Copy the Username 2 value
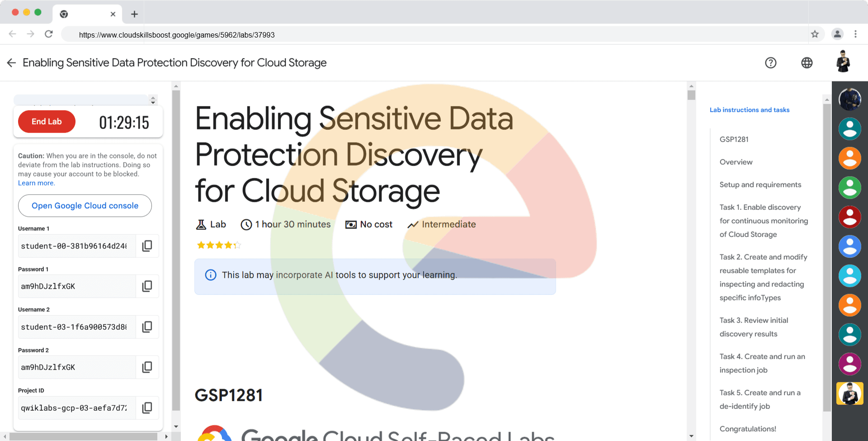This screenshot has height=441, width=868. pos(147,327)
